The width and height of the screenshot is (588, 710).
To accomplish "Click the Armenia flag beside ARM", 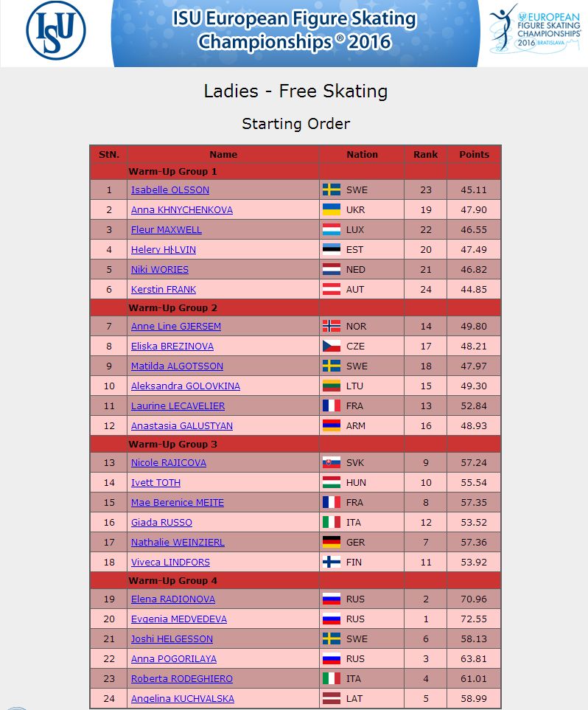I will (x=332, y=425).
